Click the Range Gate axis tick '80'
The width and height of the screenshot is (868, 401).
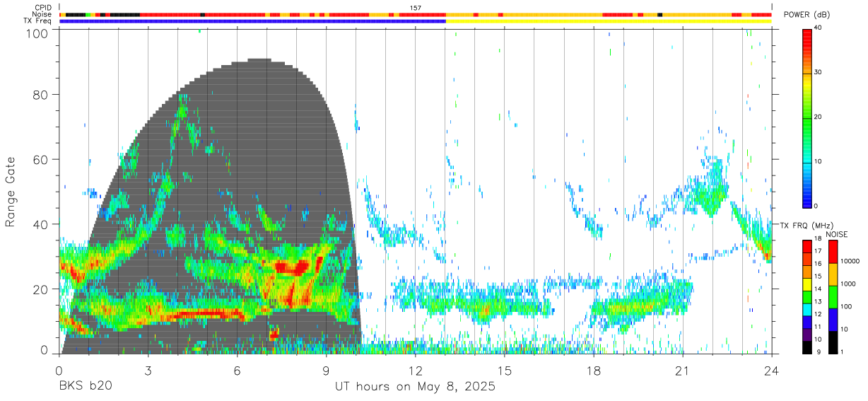click(x=42, y=95)
